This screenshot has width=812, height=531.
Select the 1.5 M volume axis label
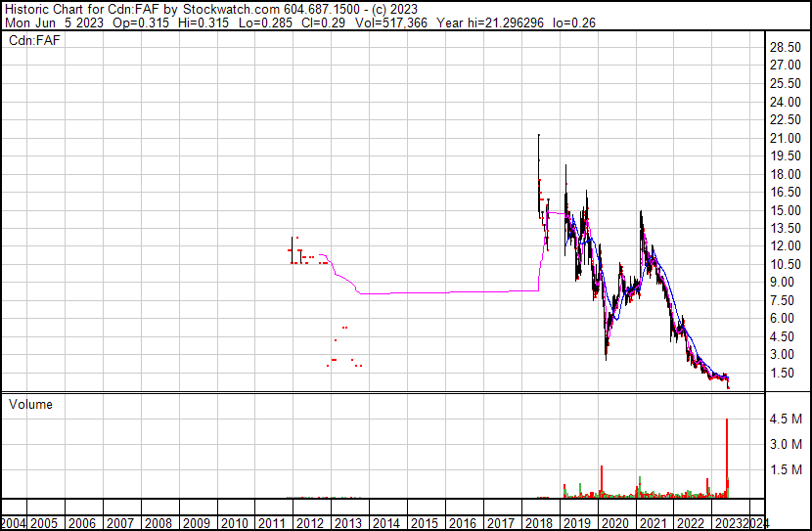(784, 469)
